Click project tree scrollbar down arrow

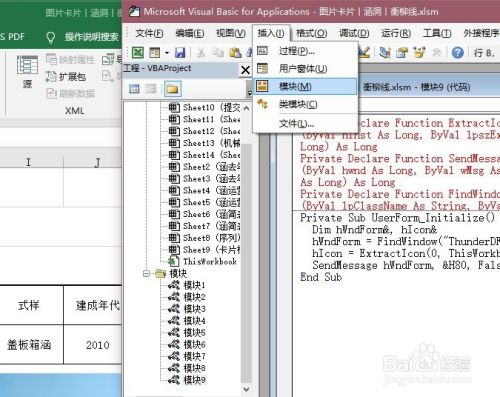[246, 389]
